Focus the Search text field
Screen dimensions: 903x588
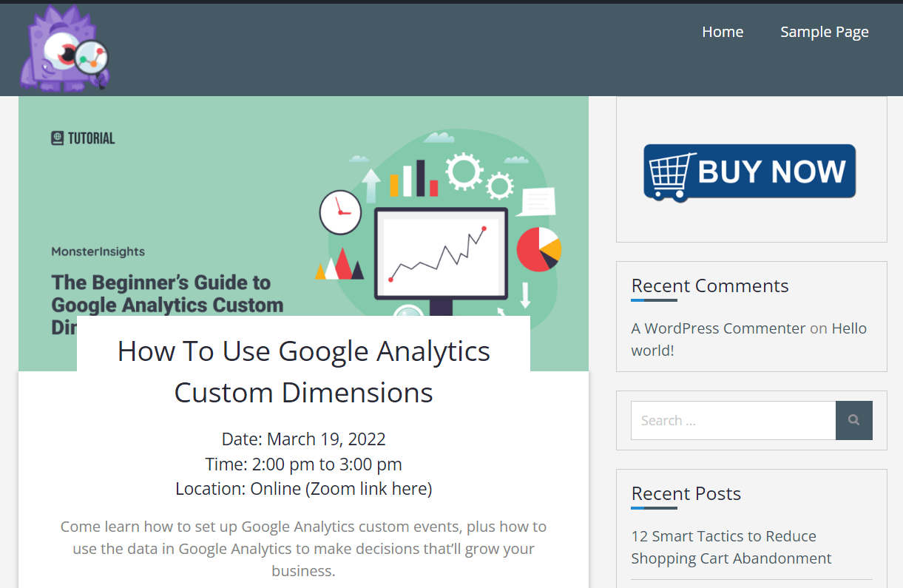point(733,421)
